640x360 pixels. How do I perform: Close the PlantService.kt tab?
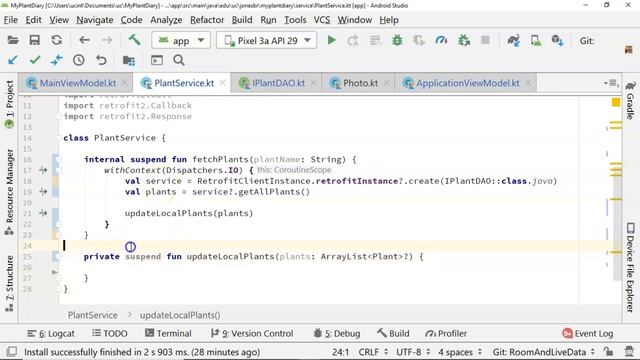(222, 83)
